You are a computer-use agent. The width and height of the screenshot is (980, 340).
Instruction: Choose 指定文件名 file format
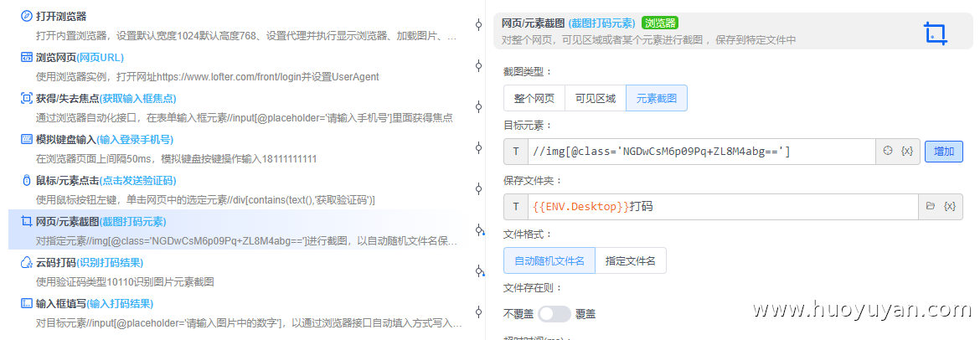point(631,260)
